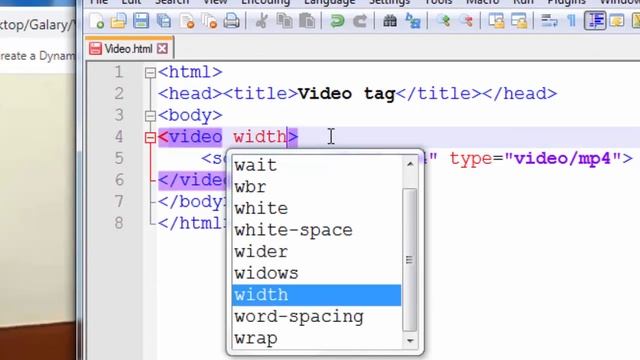Choose 'white' from the autocomplete list
The image size is (640, 360).
coord(316,209)
